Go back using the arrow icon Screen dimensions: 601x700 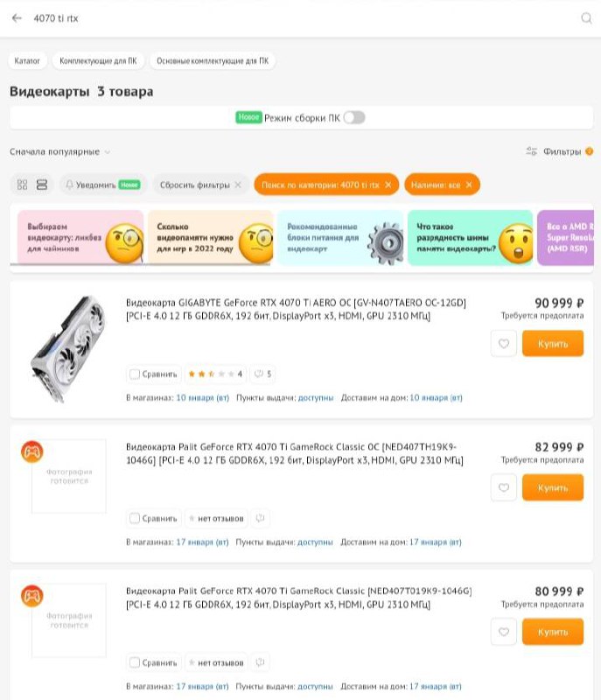(x=17, y=17)
